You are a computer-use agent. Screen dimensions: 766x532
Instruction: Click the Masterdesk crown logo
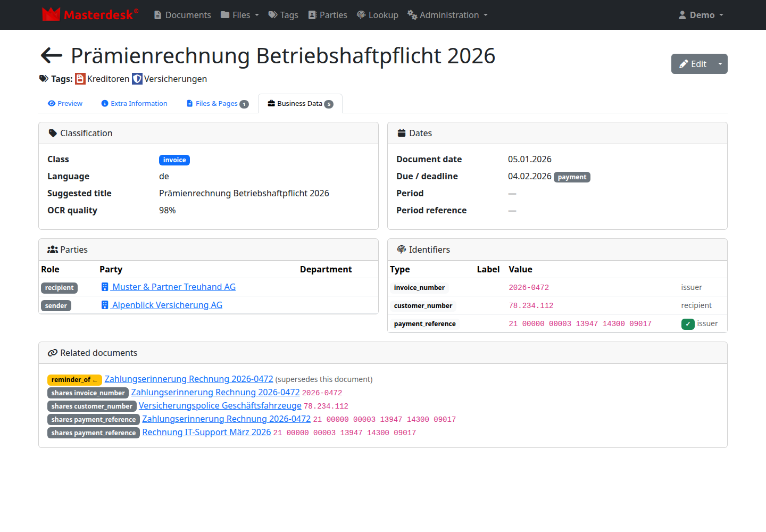pyautogui.click(x=51, y=14)
